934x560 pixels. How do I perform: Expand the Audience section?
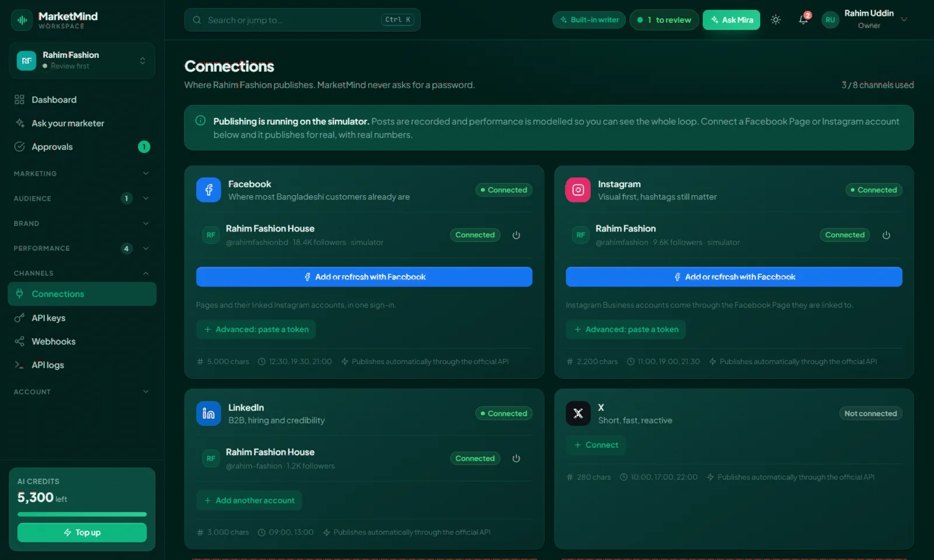click(82, 198)
